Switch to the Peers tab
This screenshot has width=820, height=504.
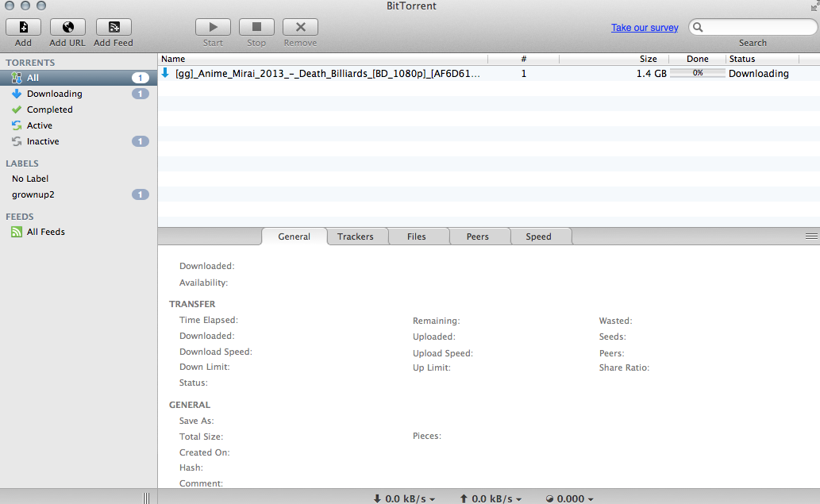pos(477,237)
